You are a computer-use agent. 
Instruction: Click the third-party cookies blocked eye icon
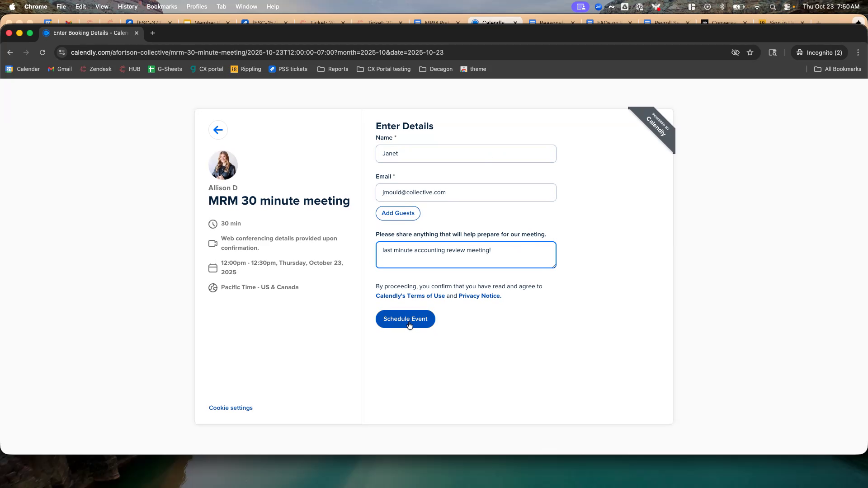[x=736, y=52]
